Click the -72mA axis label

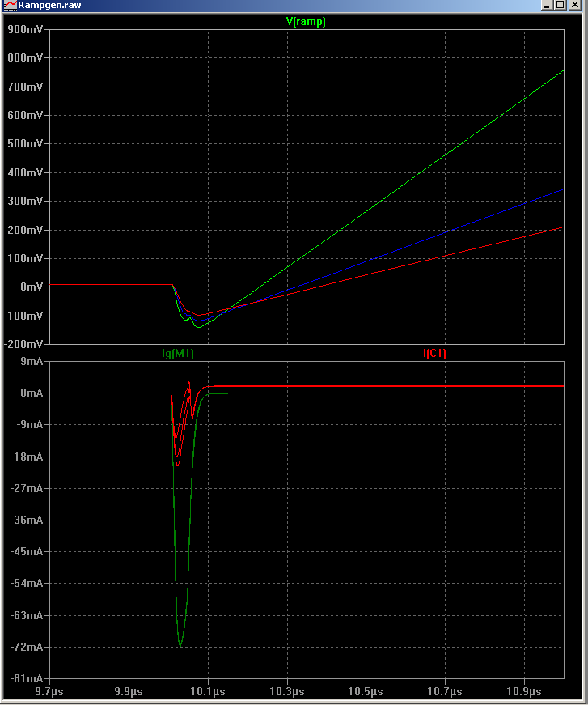(x=27, y=647)
